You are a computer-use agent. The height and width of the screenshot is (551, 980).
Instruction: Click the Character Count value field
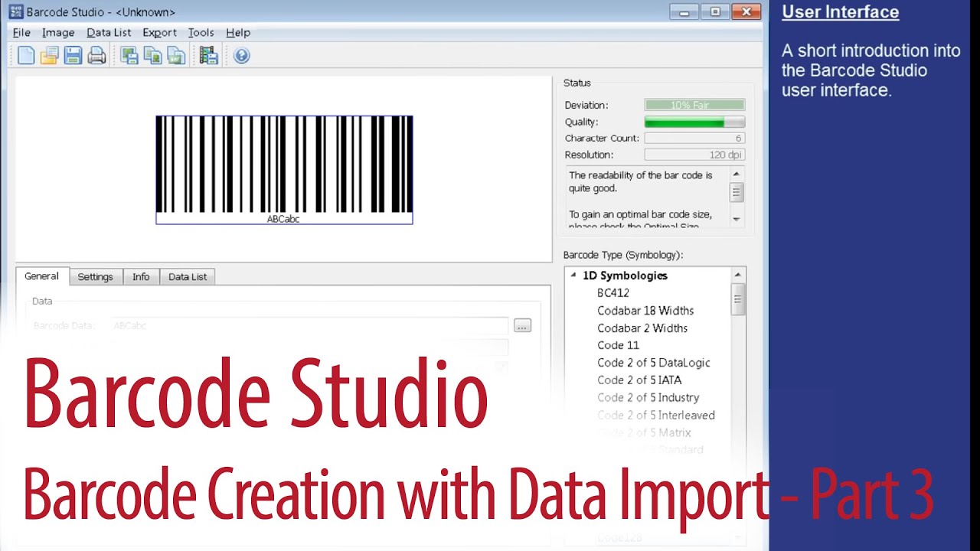[x=694, y=139]
